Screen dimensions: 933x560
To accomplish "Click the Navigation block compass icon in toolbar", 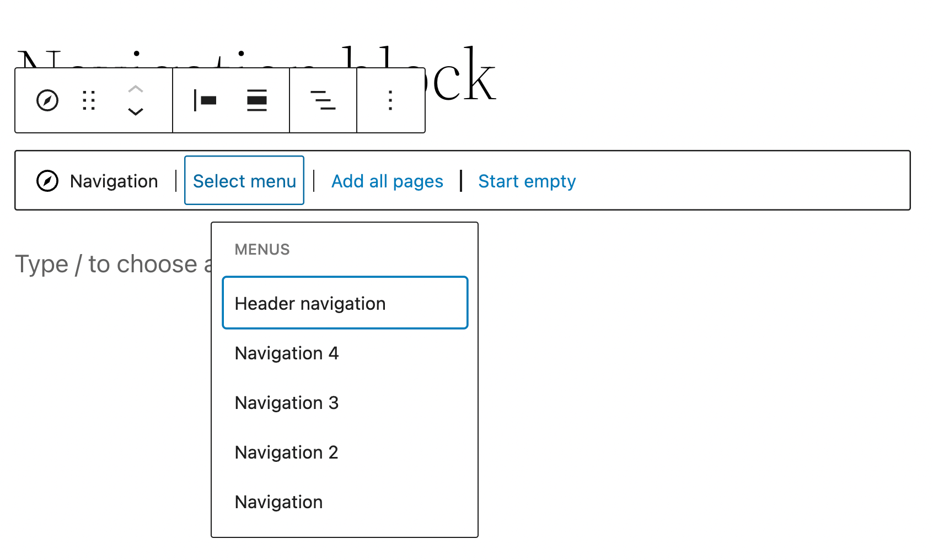I will coord(47,100).
